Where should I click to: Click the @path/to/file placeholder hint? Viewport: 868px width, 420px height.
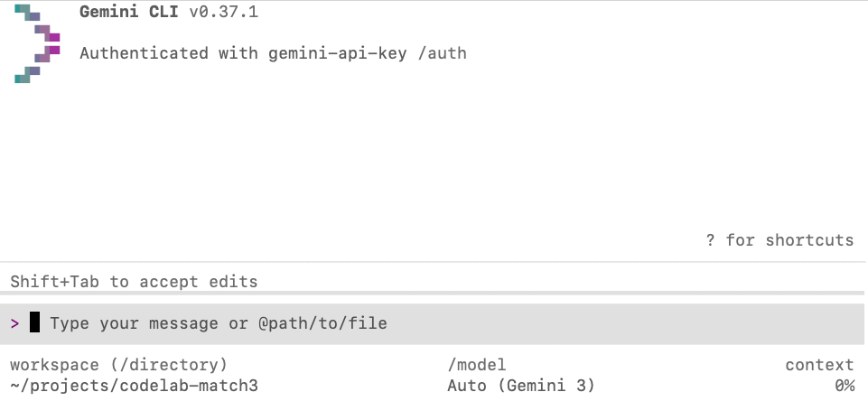click(x=322, y=323)
